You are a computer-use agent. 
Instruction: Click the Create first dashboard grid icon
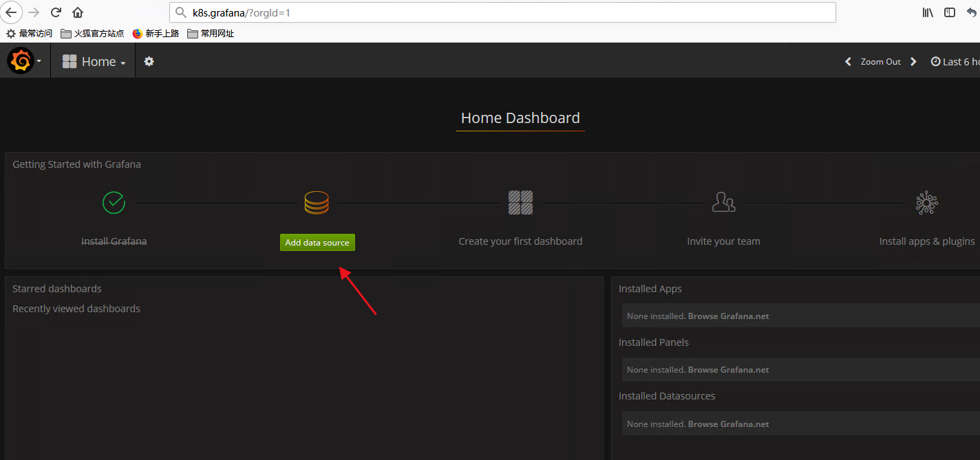coord(520,203)
